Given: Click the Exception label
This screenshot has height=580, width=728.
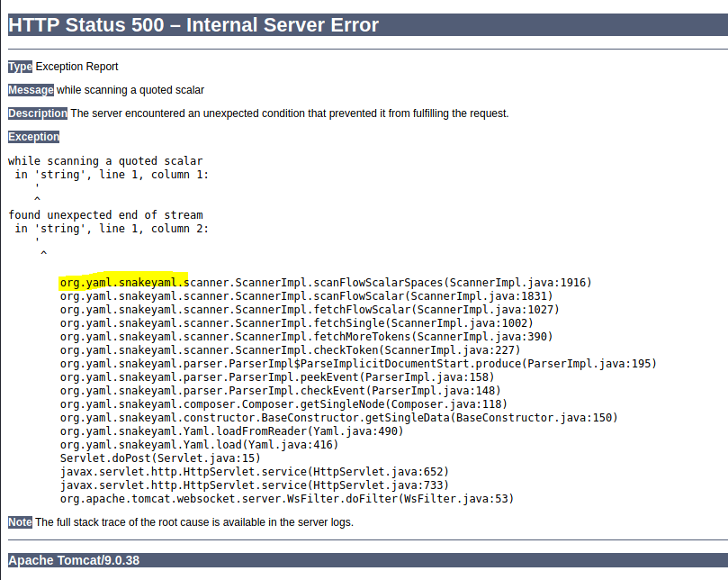Looking at the screenshot, I should click(34, 137).
